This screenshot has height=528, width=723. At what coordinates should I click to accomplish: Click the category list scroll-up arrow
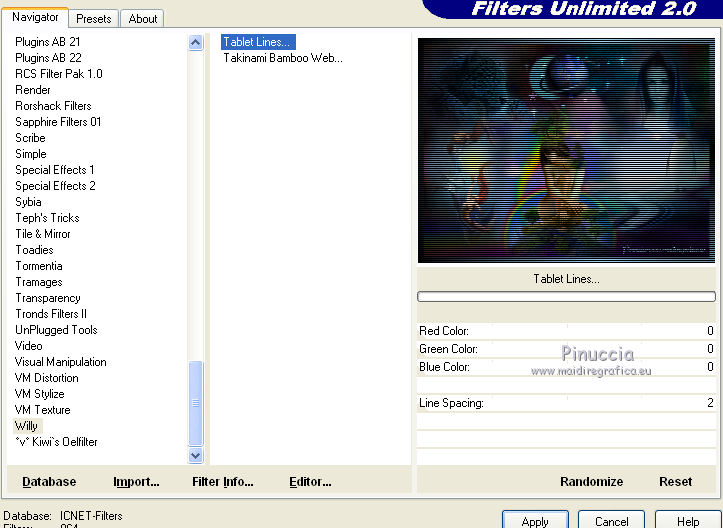point(196,43)
